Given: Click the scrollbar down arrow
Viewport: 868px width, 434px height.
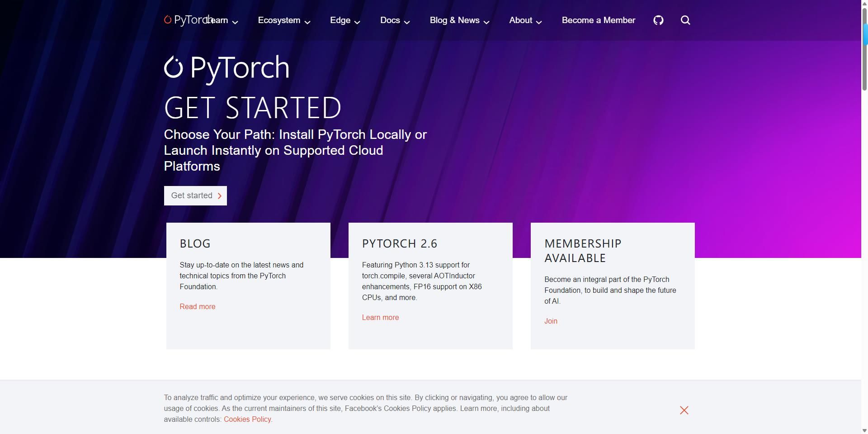Looking at the screenshot, I should point(865,430).
